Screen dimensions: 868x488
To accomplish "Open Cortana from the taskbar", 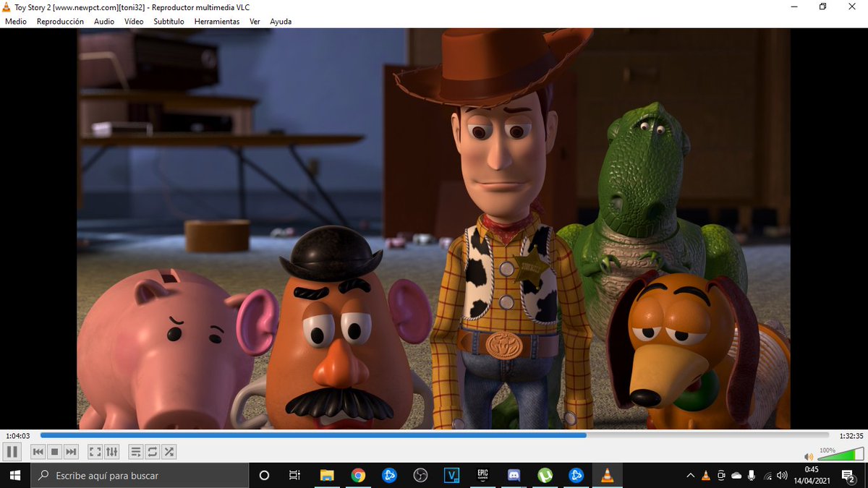I will click(264, 475).
